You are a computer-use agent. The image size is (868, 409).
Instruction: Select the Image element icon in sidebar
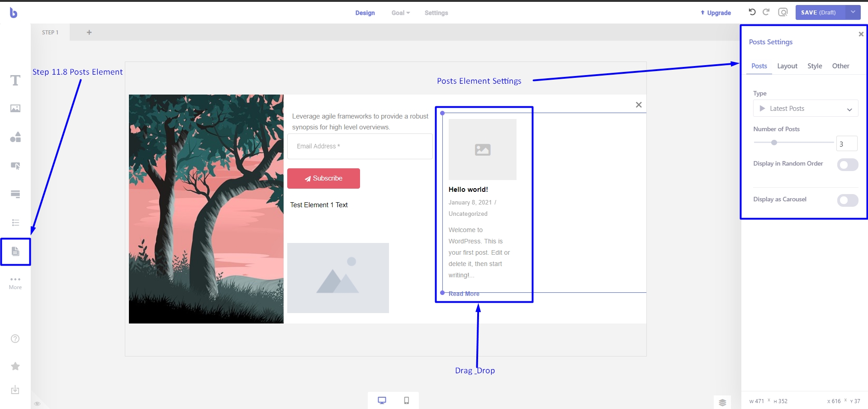15,109
